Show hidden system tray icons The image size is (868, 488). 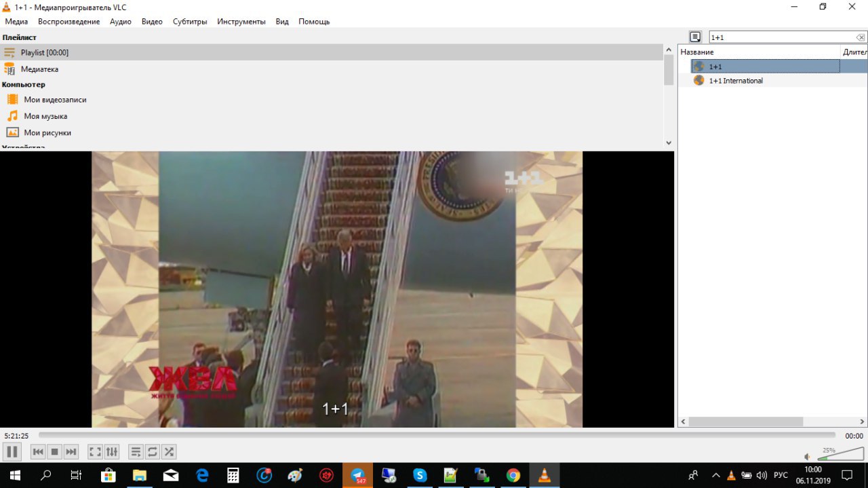tap(715, 475)
